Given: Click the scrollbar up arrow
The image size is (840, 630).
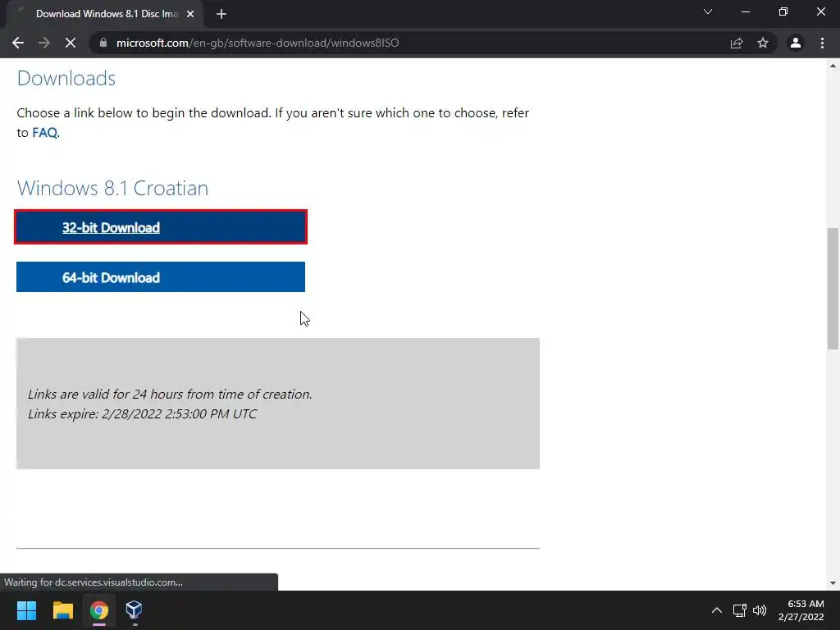Looking at the screenshot, I should [x=833, y=66].
